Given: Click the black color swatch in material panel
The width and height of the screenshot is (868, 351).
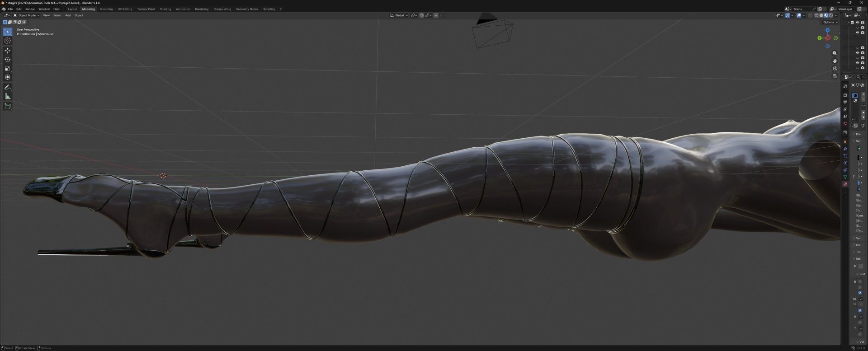Looking at the screenshot, I should [x=859, y=157].
